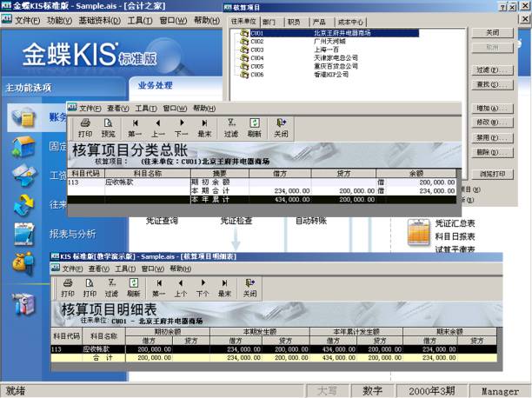Viewport: 532px width, 398px height.
Task: Select C006 香港HCF公司 item
Action: coord(294,75)
